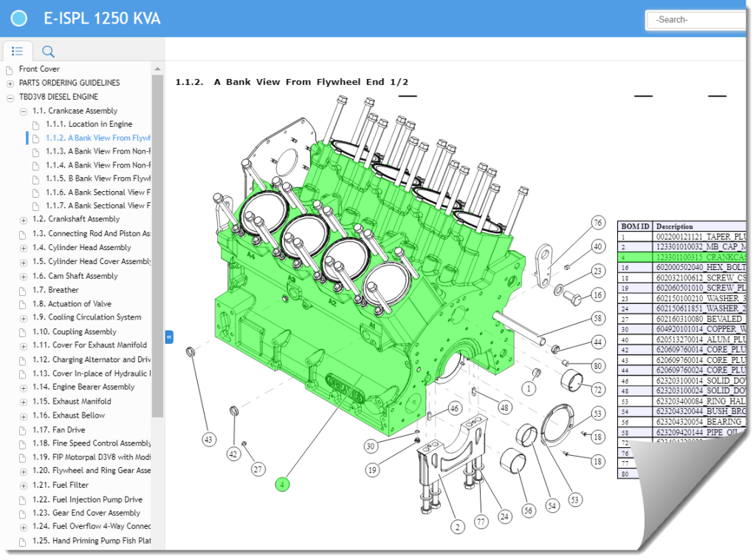Open the table of contents list tab

pyautogui.click(x=18, y=51)
